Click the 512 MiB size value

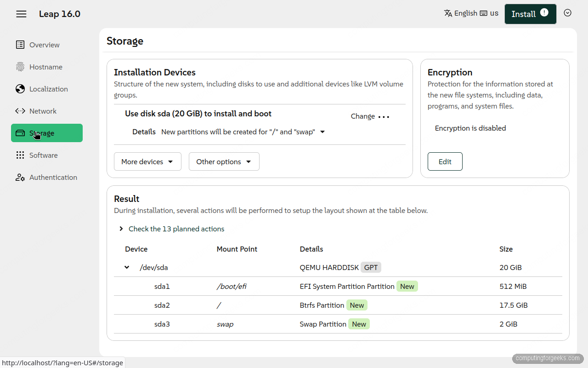(513, 286)
